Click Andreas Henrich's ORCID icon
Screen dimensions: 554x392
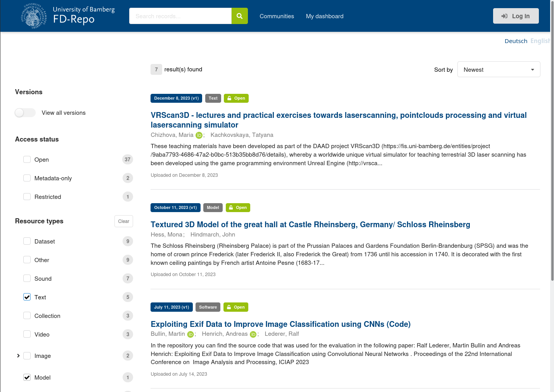pyautogui.click(x=253, y=334)
